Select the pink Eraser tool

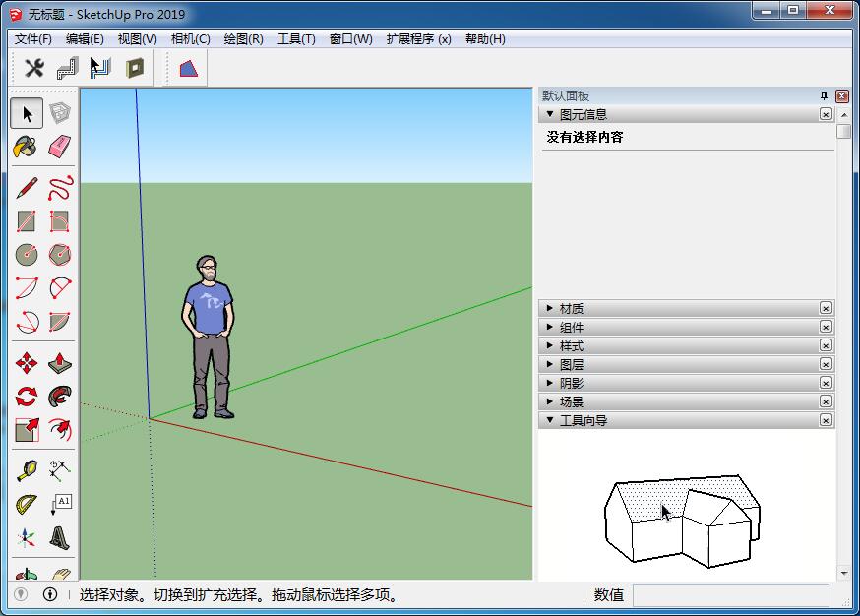60,147
